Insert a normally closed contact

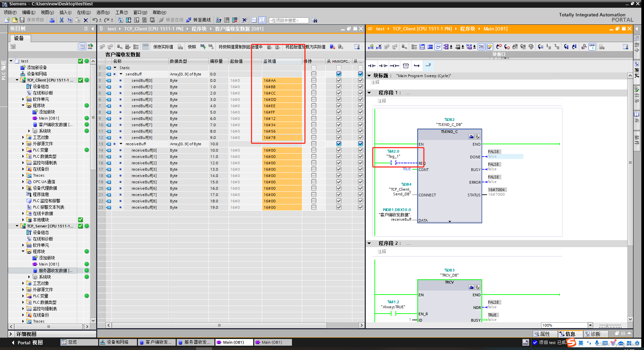pos(383,66)
